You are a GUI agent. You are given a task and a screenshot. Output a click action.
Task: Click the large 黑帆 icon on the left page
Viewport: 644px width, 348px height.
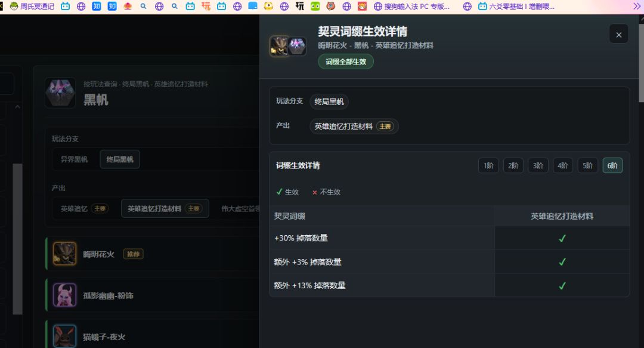(x=60, y=93)
